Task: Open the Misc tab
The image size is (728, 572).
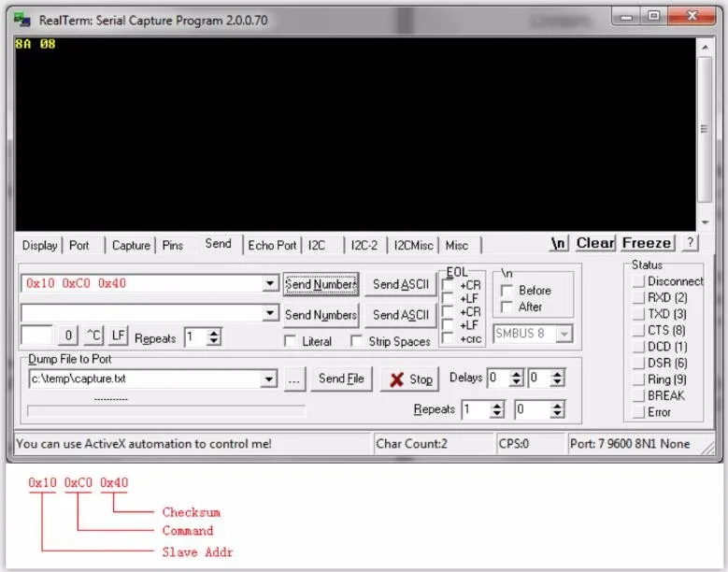Action: 457,245
